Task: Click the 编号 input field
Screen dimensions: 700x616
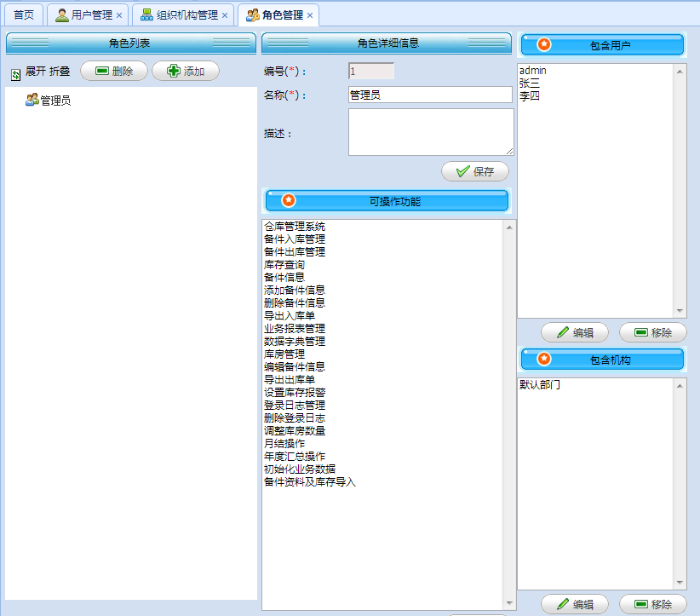Action: click(371, 71)
